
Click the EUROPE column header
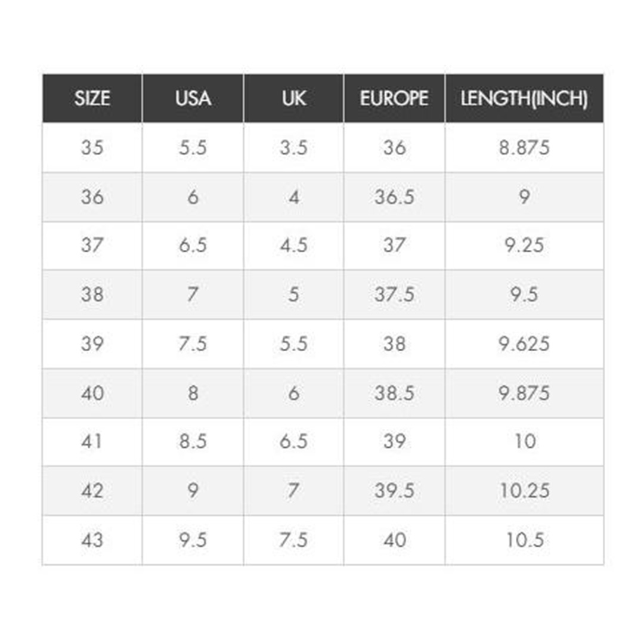click(x=394, y=98)
